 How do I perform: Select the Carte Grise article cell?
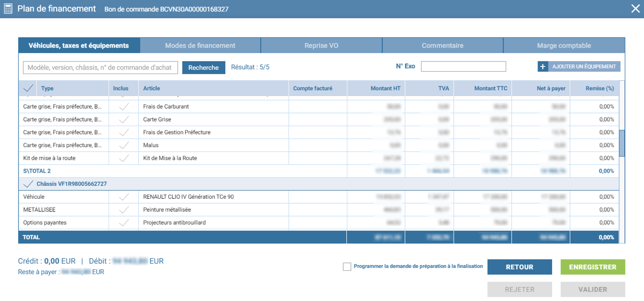pos(213,120)
